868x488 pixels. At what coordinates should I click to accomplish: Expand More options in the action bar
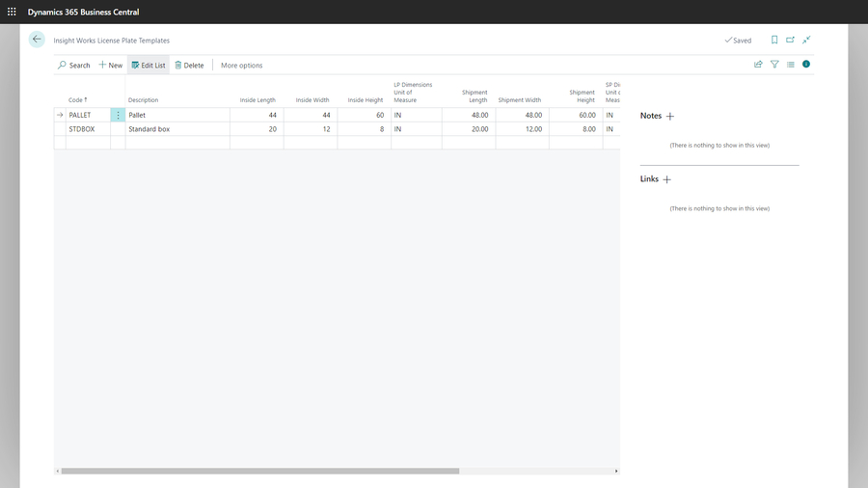click(x=241, y=65)
